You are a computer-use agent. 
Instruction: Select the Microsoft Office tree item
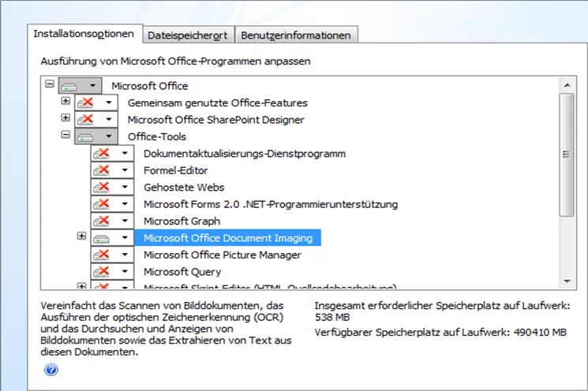pyautogui.click(x=150, y=86)
